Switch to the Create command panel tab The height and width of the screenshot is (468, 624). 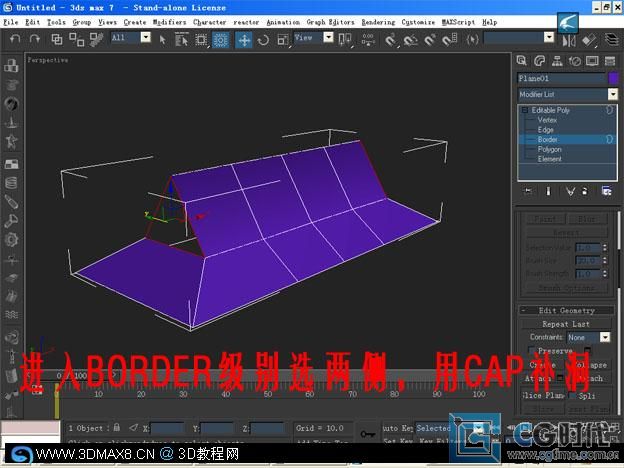(x=521, y=61)
